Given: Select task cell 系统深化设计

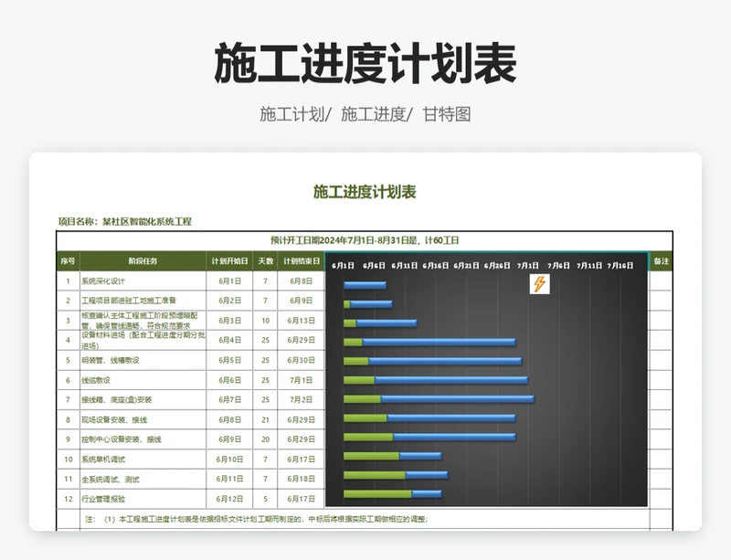Looking at the screenshot, I should (x=143, y=281).
